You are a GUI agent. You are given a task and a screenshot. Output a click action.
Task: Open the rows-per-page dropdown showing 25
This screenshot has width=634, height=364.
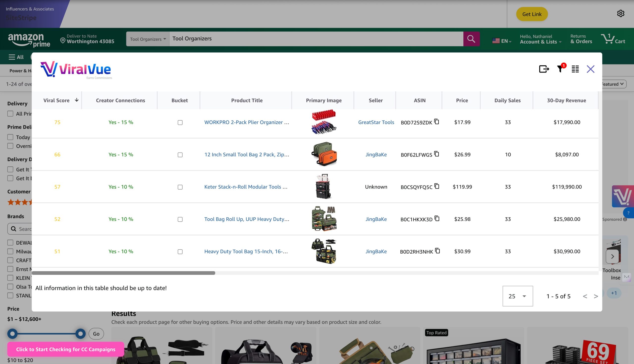pyautogui.click(x=518, y=296)
